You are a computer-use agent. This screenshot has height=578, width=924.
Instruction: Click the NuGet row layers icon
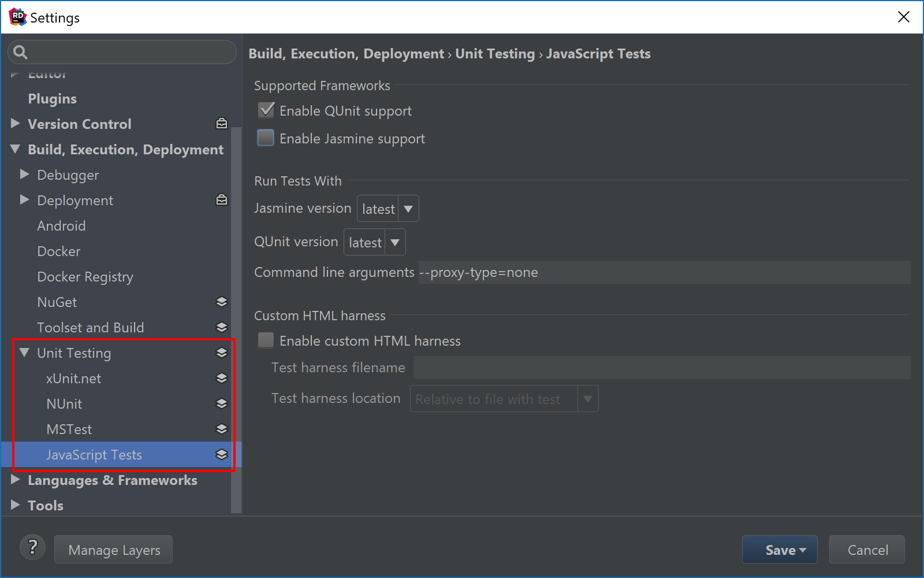pos(222,302)
